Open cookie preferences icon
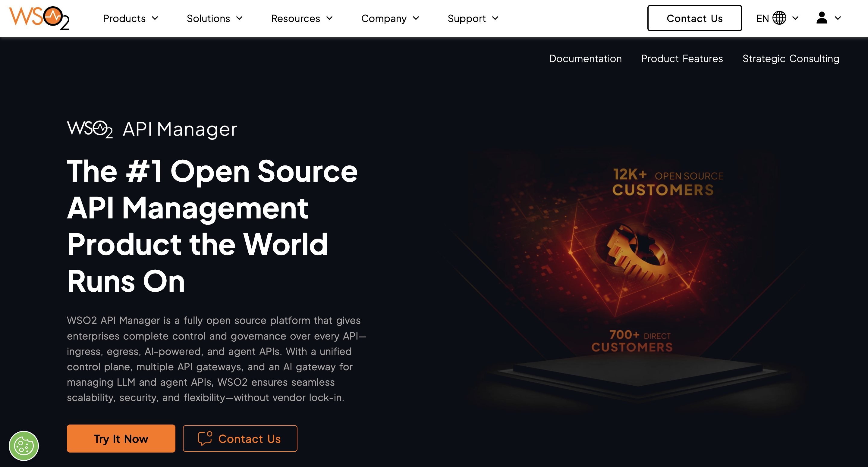Image resolution: width=868 pixels, height=467 pixels. pos(24,446)
